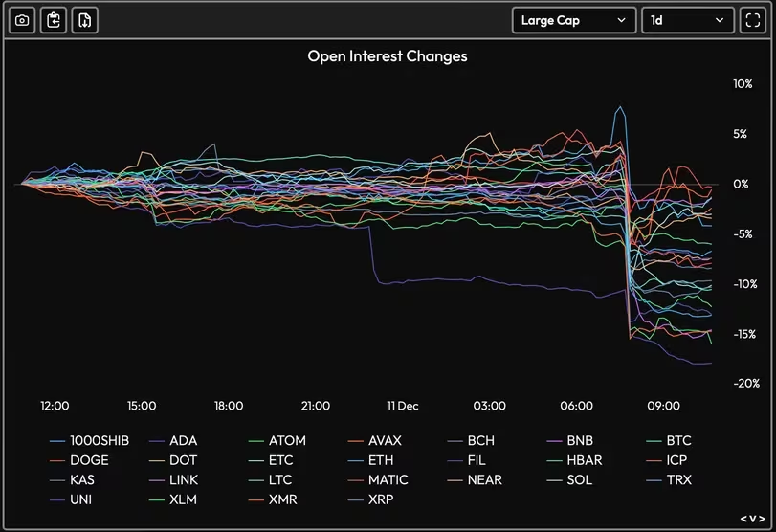
Task: Click the Open Interest Changes chart title
Action: click(x=388, y=56)
